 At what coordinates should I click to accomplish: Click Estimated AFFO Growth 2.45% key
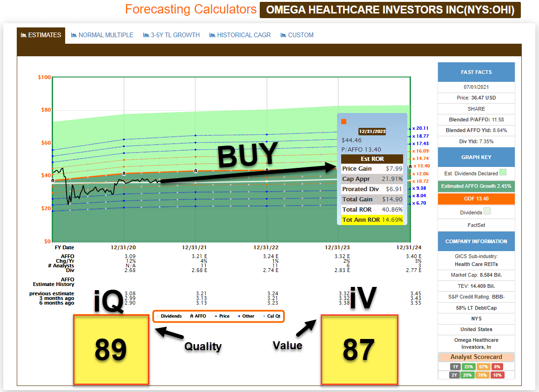476,186
